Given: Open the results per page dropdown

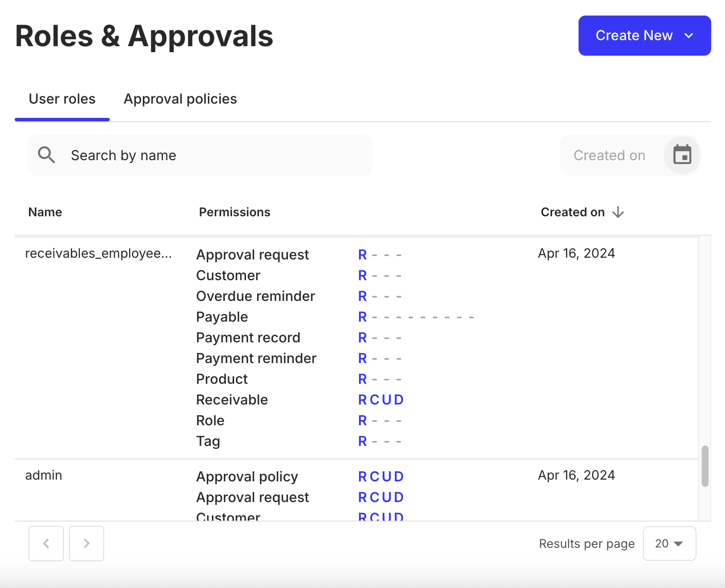Looking at the screenshot, I should (669, 544).
